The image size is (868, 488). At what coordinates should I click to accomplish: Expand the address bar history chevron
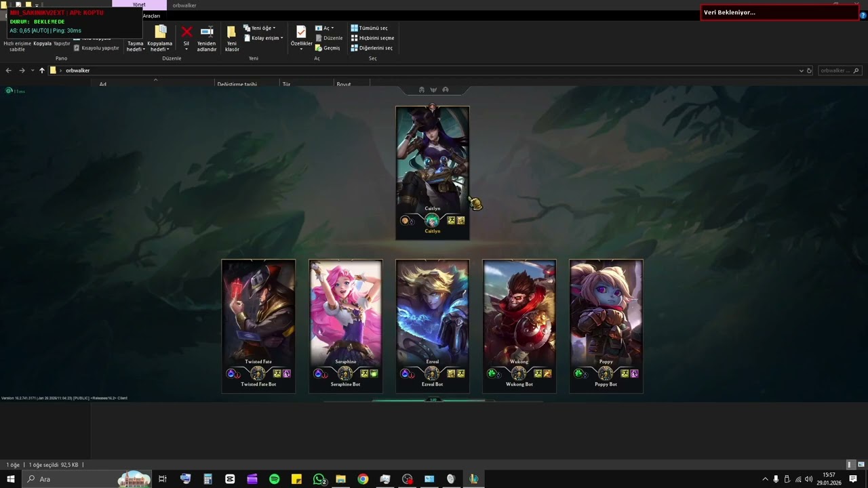click(x=801, y=70)
